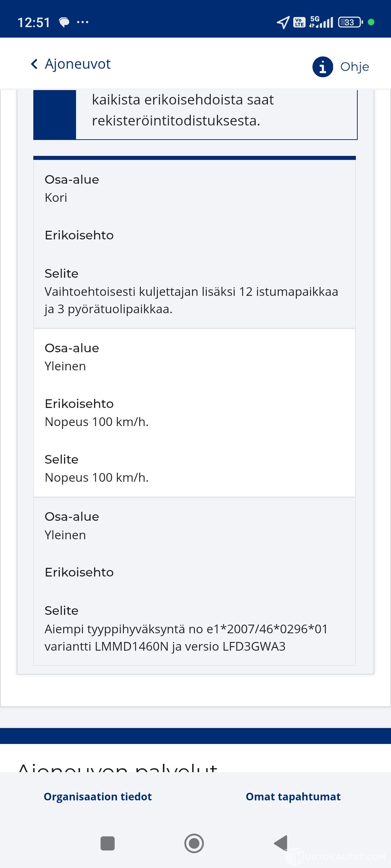
Task: Tap the chat bubble notification icon
Action: (x=64, y=22)
